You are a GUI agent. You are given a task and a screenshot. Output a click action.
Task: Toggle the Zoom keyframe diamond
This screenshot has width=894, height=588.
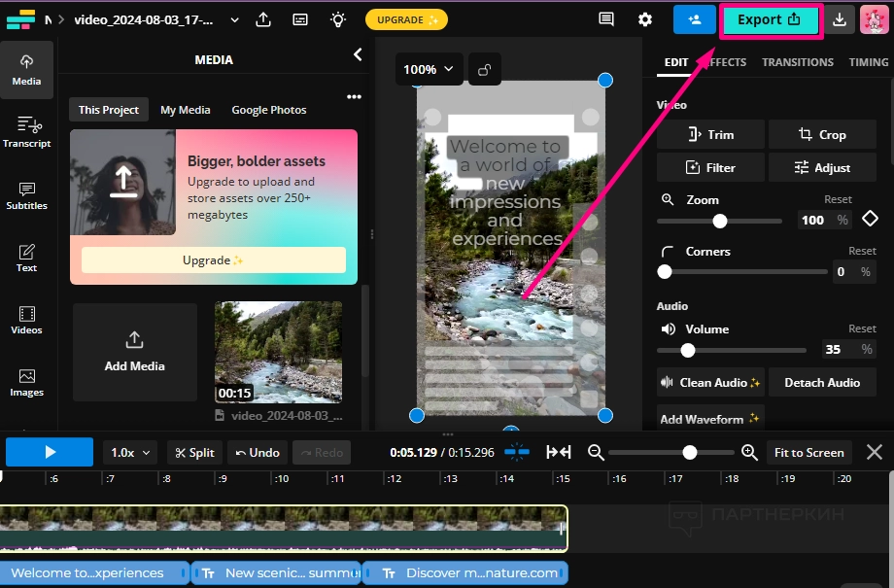[870, 219]
